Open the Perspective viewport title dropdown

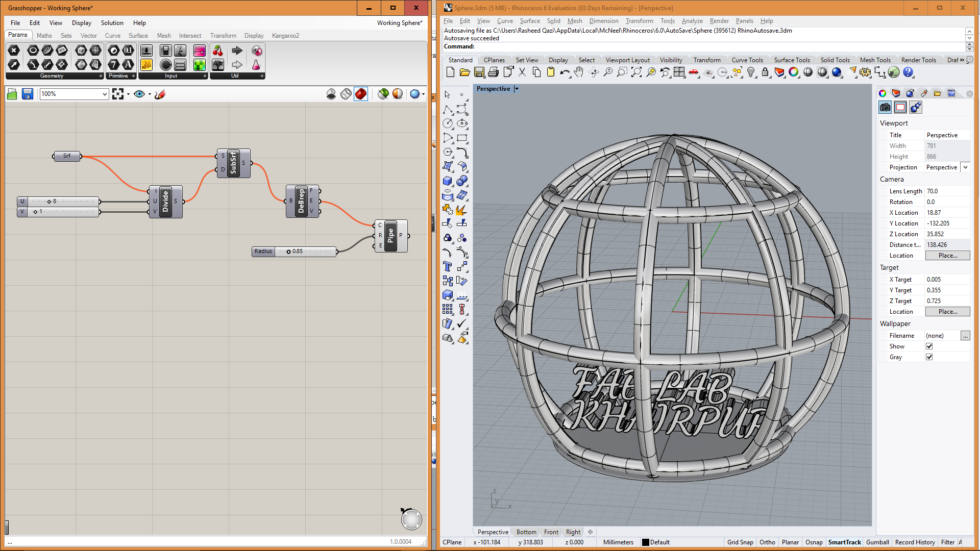pos(517,89)
